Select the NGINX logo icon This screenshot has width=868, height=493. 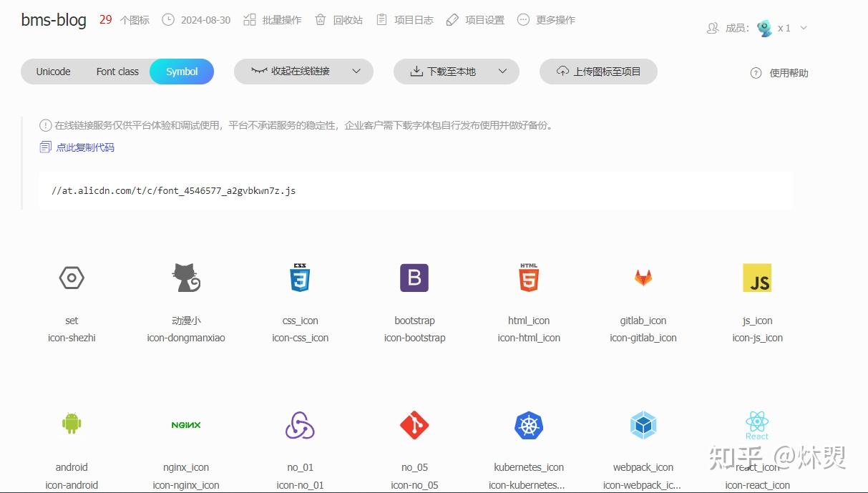coord(186,425)
